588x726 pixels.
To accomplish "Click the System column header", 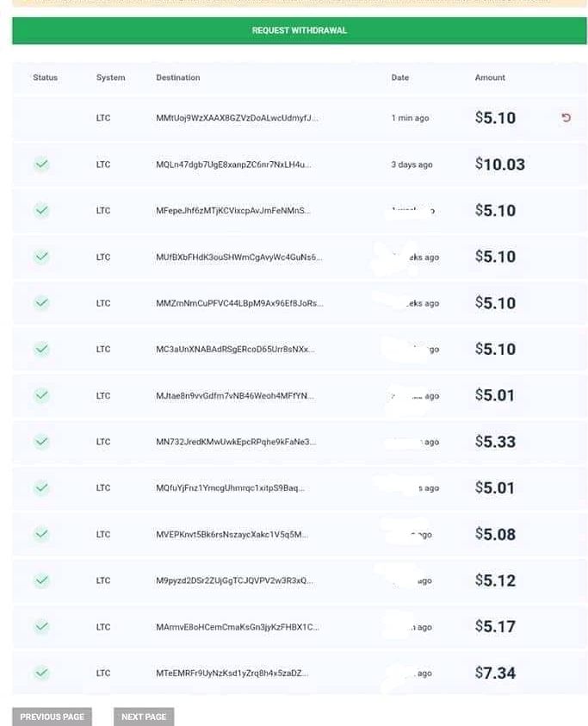I will 110,78.
